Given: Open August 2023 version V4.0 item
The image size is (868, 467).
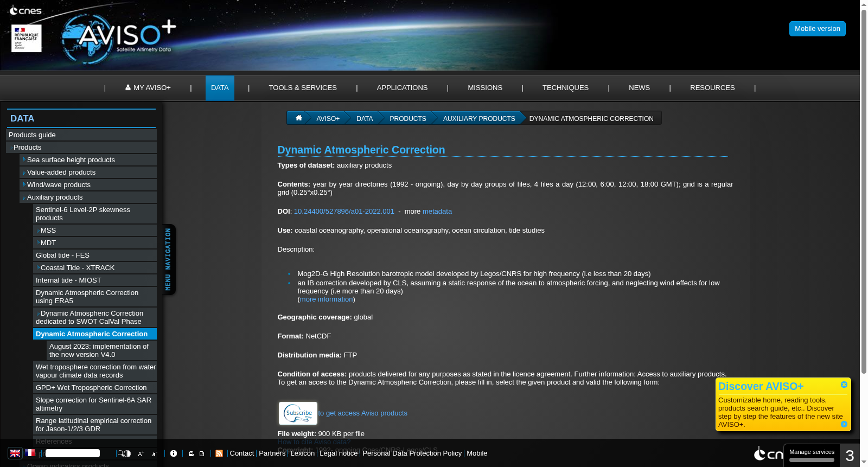Looking at the screenshot, I should (x=101, y=350).
